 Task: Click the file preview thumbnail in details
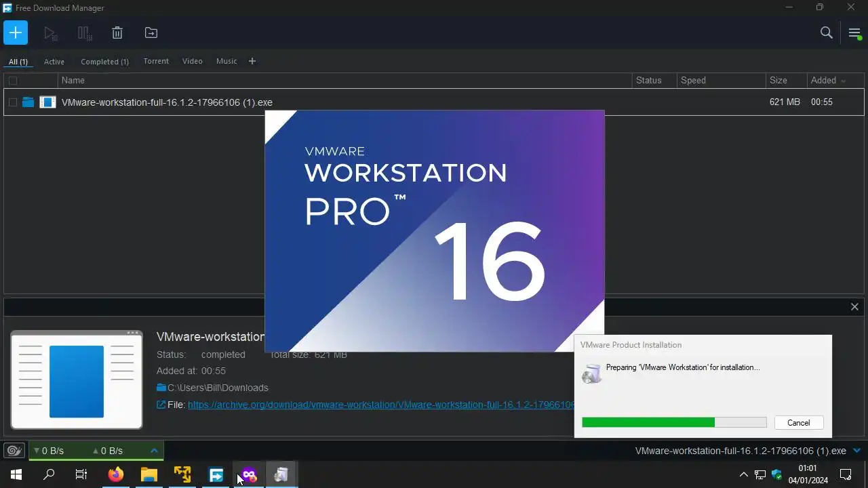[x=77, y=380]
